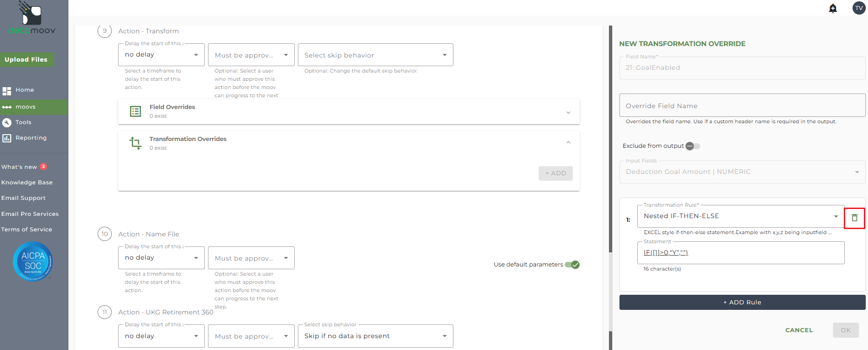This screenshot has height=350, width=868.
Task: Click the notification bell icon
Action: 833,8
